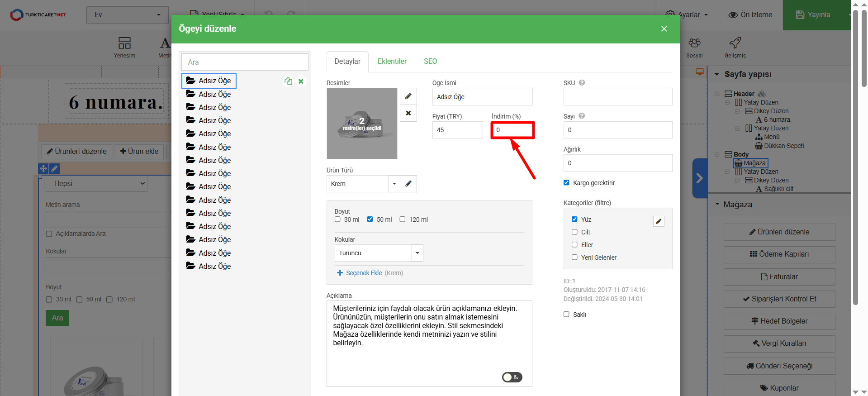868x396 pixels.
Task: Expand the Ürün Türü Krem dropdown
Action: 394,184
